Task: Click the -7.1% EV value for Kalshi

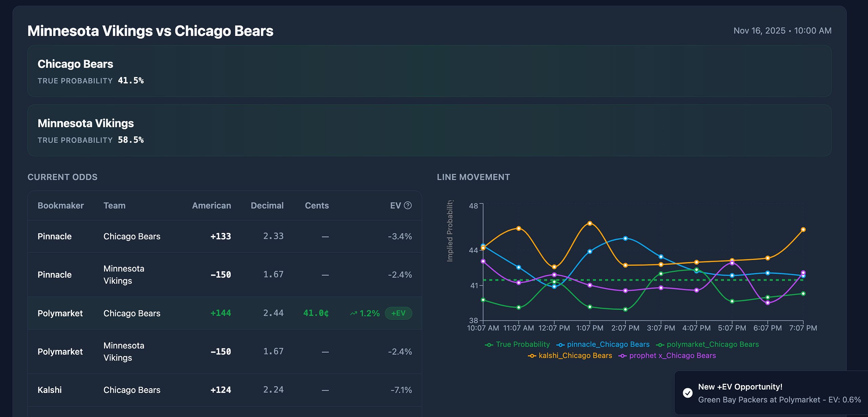Action: click(x=401, y=390)
